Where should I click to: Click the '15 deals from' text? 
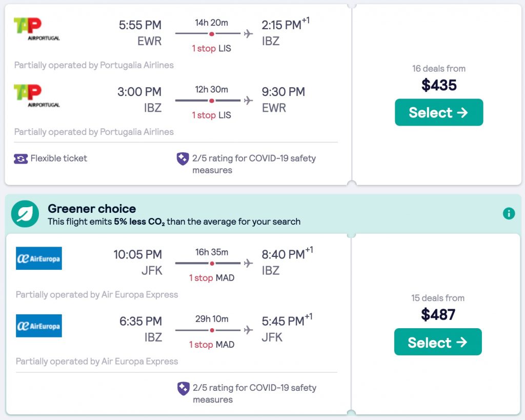pos(437,298)
